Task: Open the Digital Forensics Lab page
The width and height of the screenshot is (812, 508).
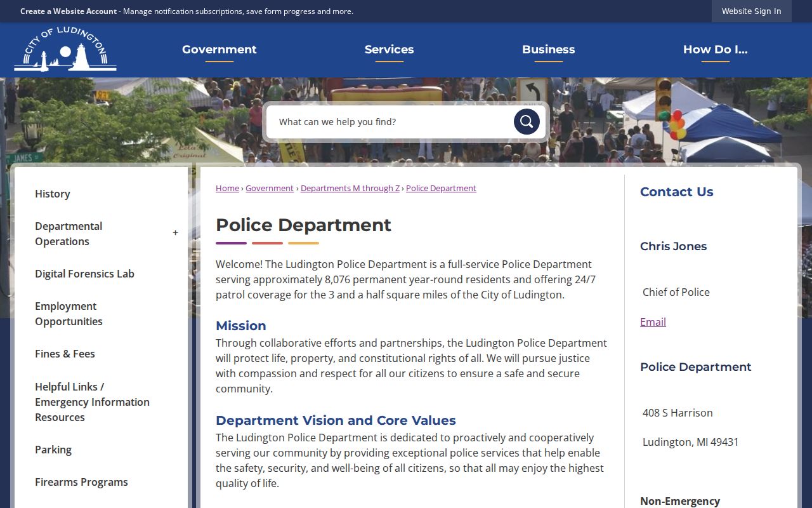Action: click(x=84, y=274)
